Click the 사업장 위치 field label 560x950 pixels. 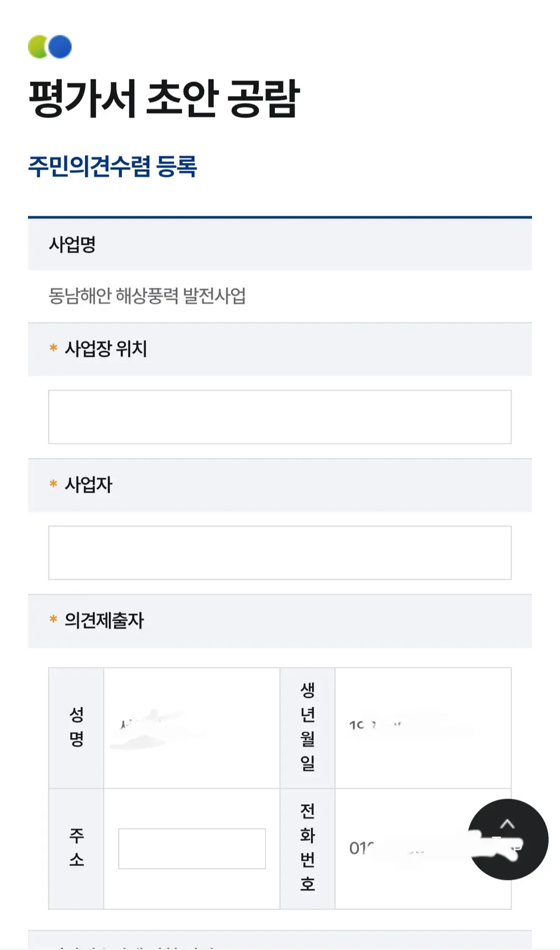tap(106, 349)
